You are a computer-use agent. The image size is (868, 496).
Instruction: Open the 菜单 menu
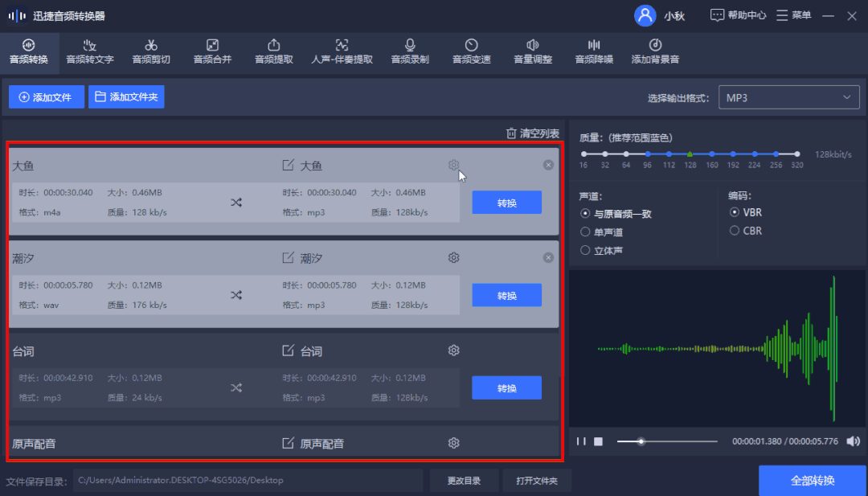pyautogui.click(x=794, y=14)
